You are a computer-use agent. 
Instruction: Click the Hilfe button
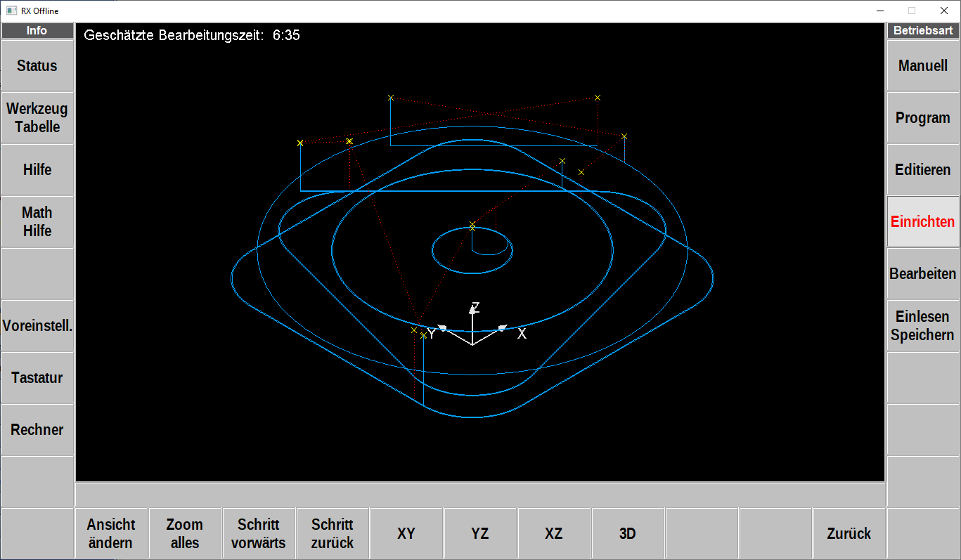point(37,170)
